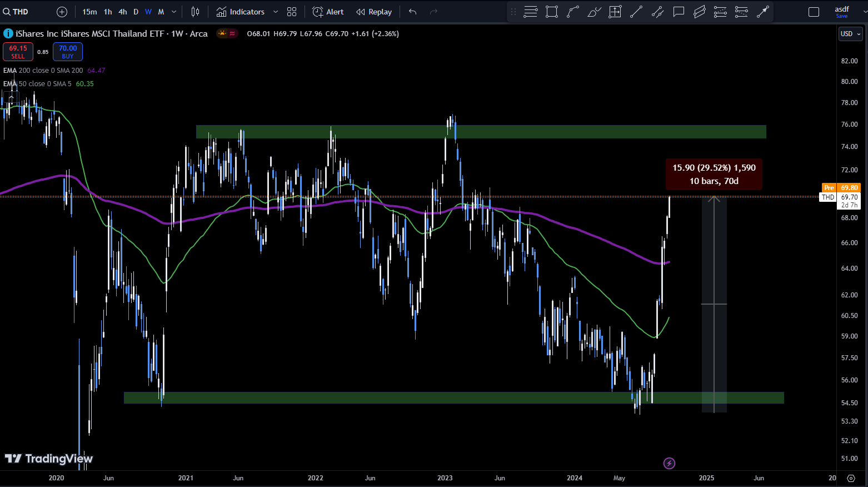This screenshot has height=487, width=868.
Task: Select the upper green resistance zone rectangle
Action: tap(481, 132)
